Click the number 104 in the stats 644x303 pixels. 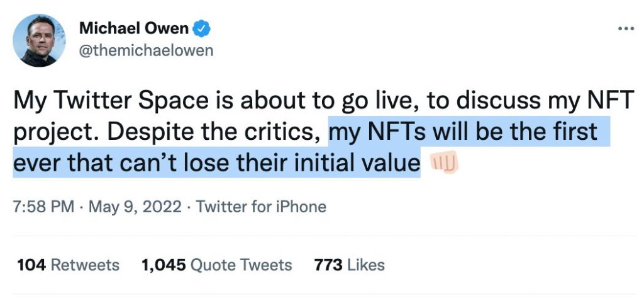click(x=31, y=265)
